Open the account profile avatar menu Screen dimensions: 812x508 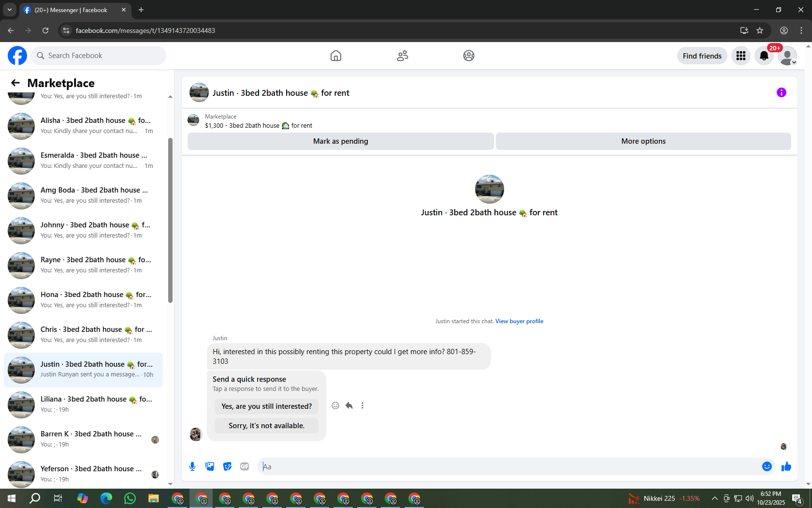787,56
